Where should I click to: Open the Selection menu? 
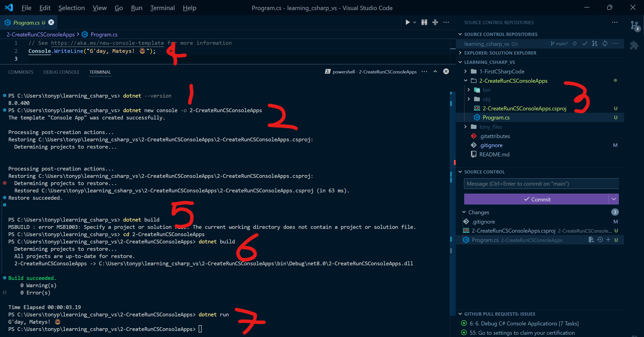(x=71, y=8)
